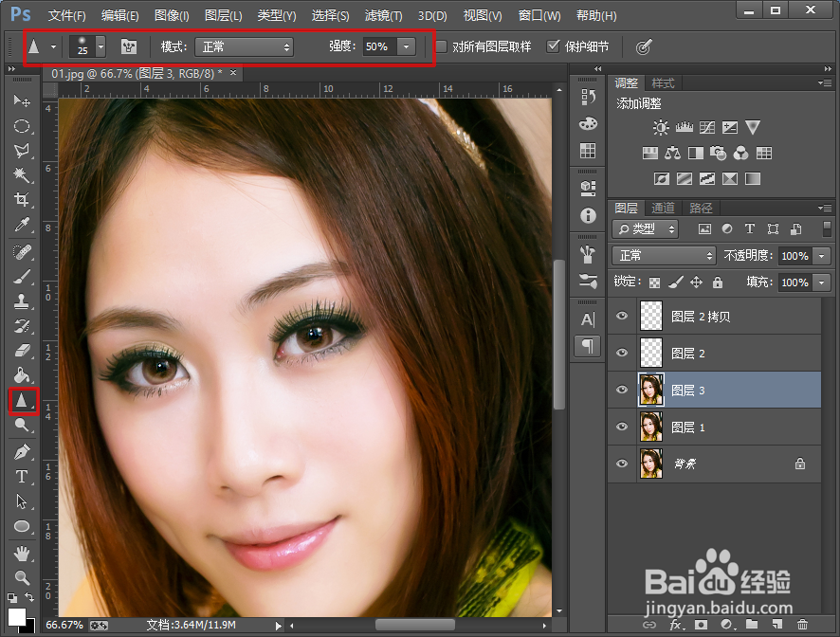The width and height of the screenshot is (840, 637).
Task: Open the 强度 strength slider dropdown
Action: [406, 47]
